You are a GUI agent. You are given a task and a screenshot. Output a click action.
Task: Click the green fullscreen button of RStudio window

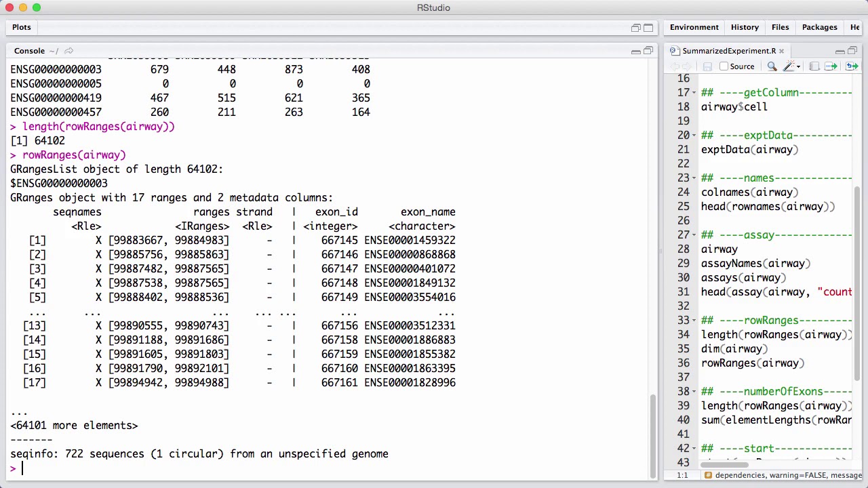point(37,7)
